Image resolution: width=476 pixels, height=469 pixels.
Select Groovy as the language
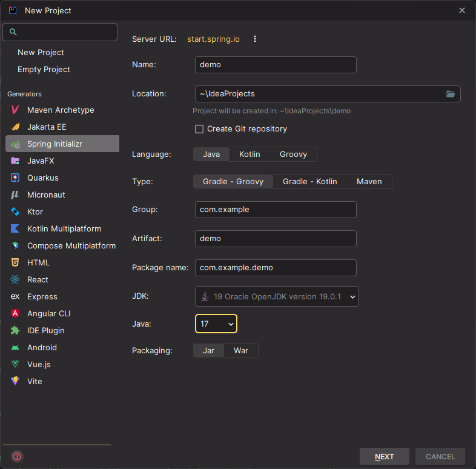[x=293, y=155]
